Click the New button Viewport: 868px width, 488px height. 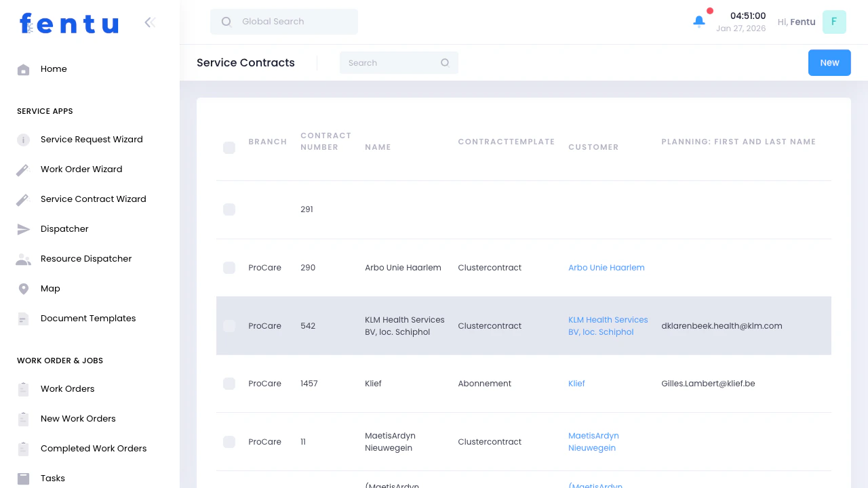click(829, 62)
